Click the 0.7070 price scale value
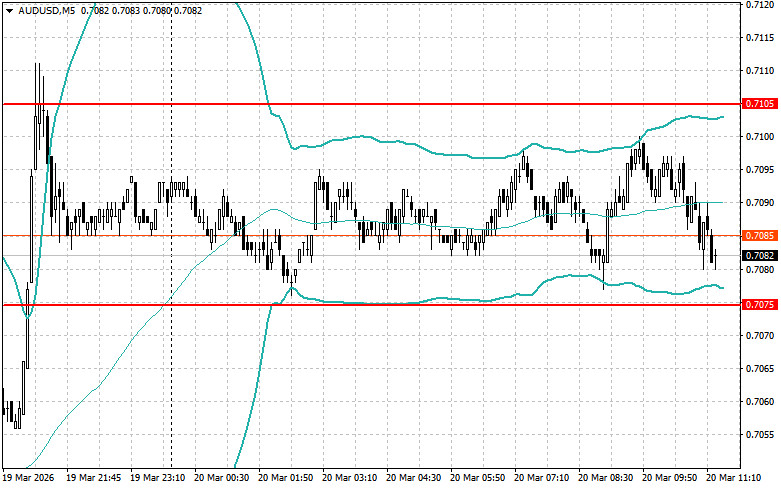The width and height of the screenshot is (781, 489). coord(760,336)
